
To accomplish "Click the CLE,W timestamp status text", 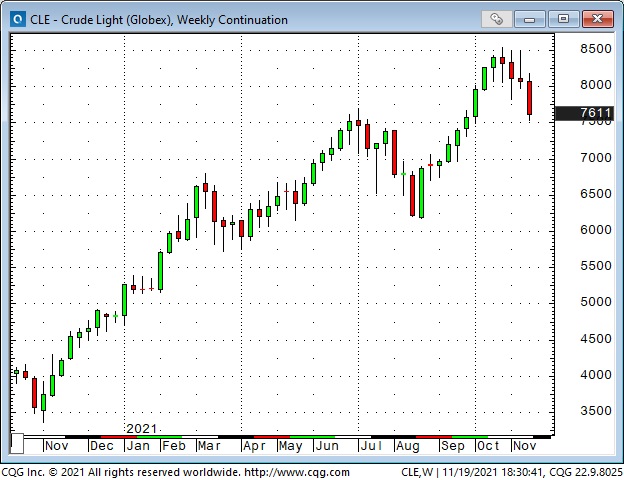I will click(x=512, y=472).
